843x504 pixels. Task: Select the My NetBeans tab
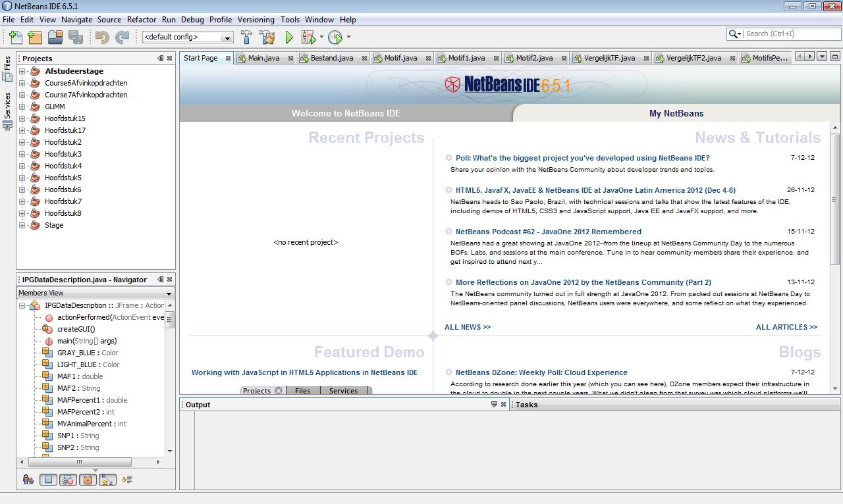point(676,113)
